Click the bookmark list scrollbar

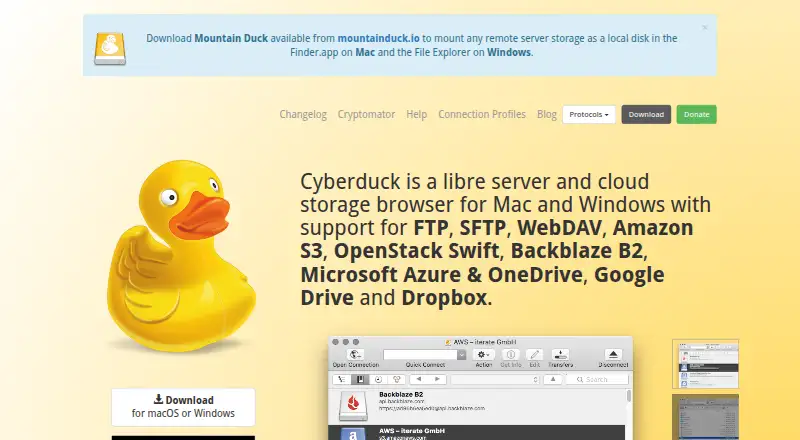[x=629, y=396]
